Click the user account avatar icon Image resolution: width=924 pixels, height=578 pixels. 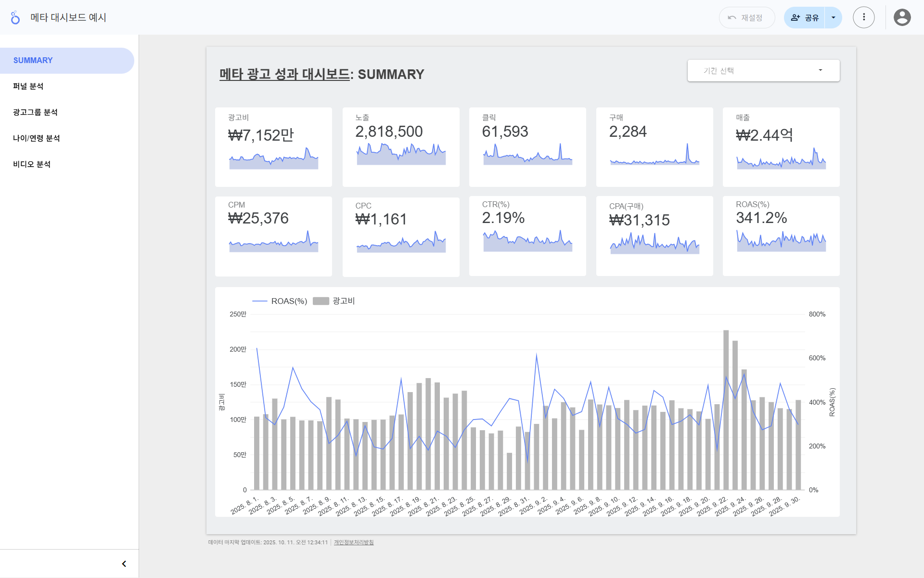click(902, 18)
